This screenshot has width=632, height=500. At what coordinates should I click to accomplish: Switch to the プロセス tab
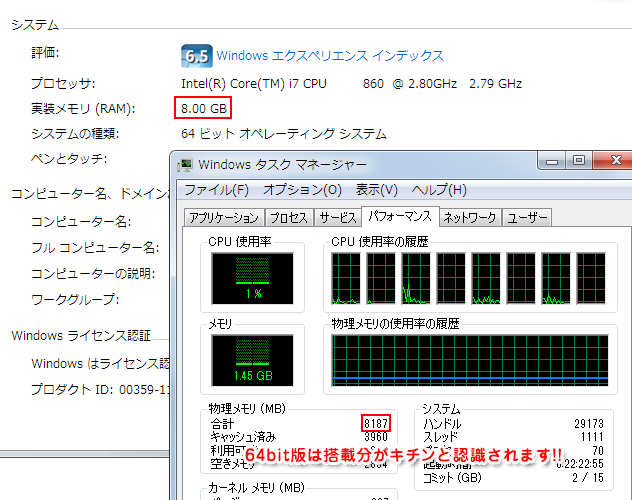289,218
